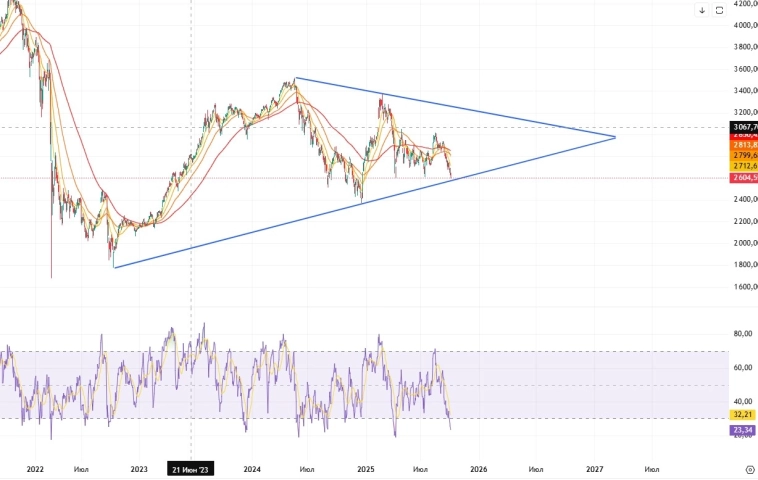This screenshot has height=480, width=758.
Task: Select the 2799,6 moving average price label
Action: (x=744, y=155)
